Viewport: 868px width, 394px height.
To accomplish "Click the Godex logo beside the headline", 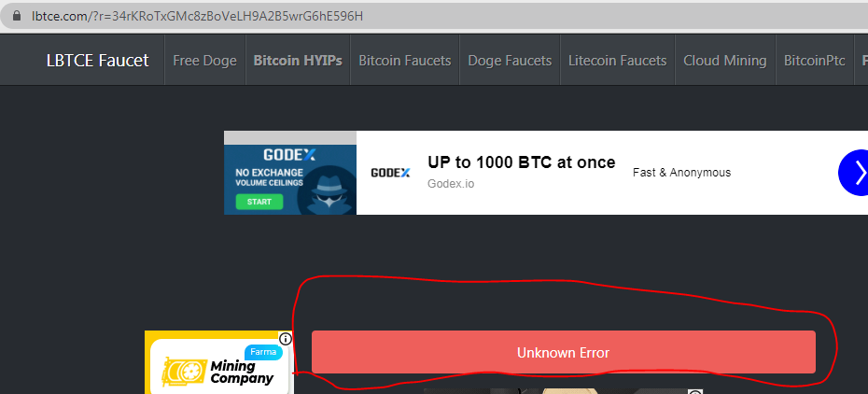I will pos(390,173).
